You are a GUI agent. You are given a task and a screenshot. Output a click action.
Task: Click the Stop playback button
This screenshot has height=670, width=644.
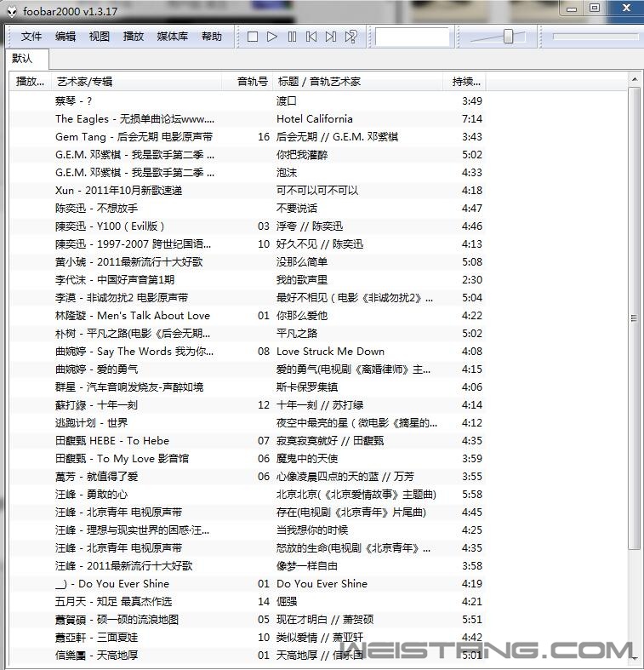point(253,37)
